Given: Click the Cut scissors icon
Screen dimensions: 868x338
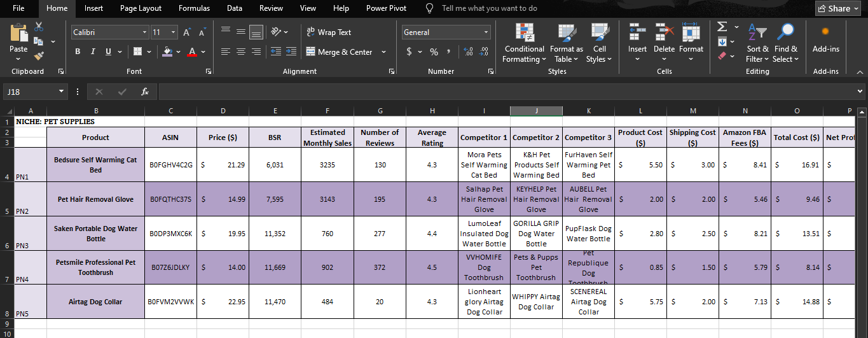Looking at the screenshot, I should pos(39,27).
